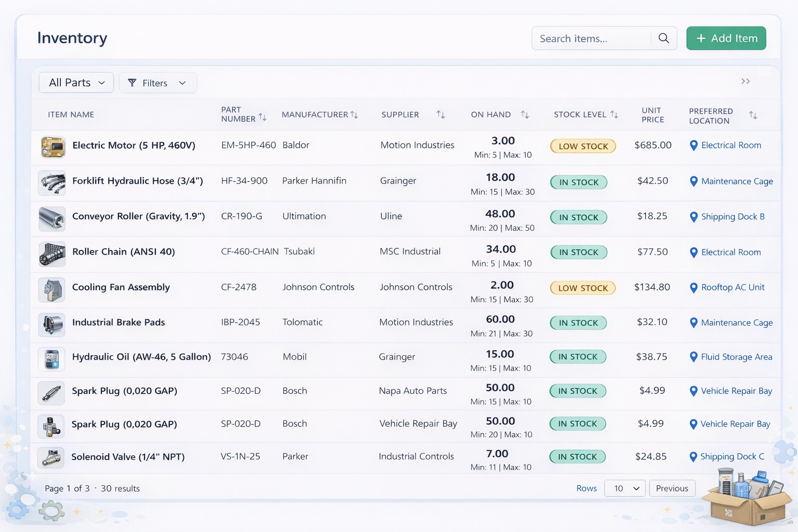The width and height of the screenshot is (798, 532).
Task: Click unit price $685.00
Action: 653,145
